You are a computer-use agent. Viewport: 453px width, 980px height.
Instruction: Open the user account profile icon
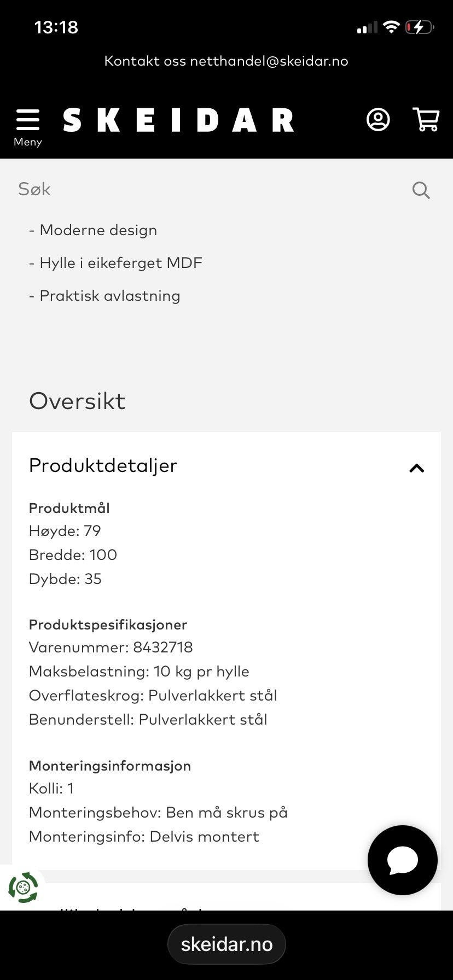pos(378,120)
